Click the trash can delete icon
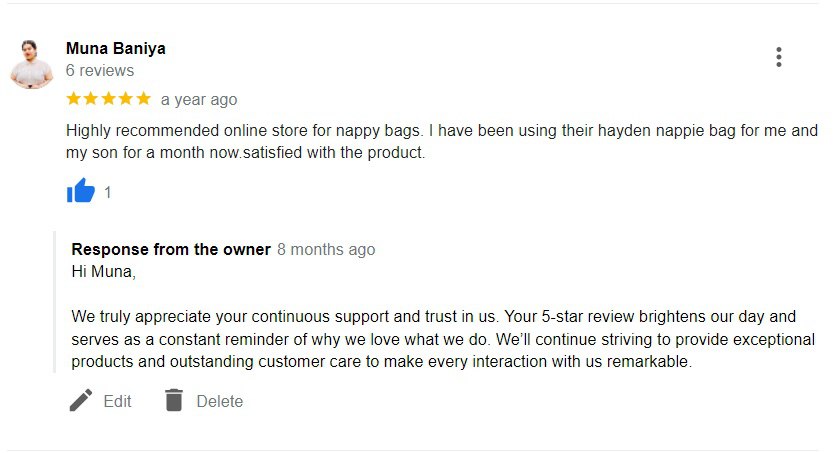Screen dimensions: 833x453 pos(174,401)
